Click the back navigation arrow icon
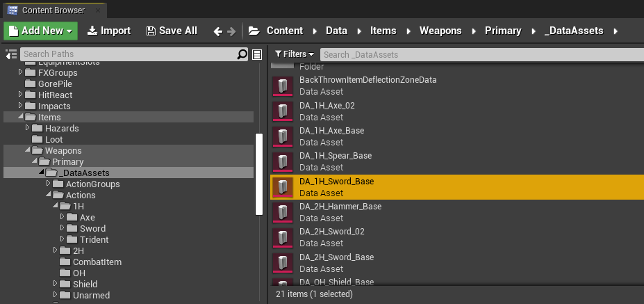Screen dimensions: 644x304 (217, 31)
